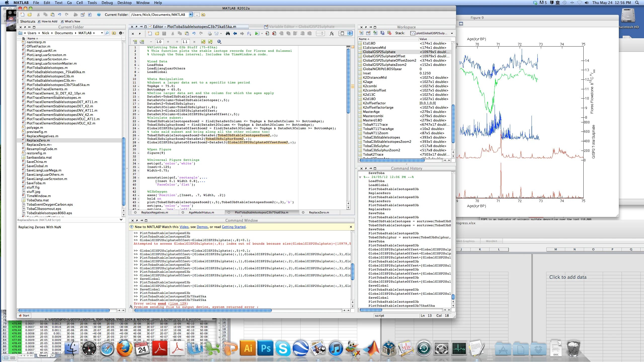
Task: Click the Clear all breakpoints icon
Action: [x=274, y=33]
